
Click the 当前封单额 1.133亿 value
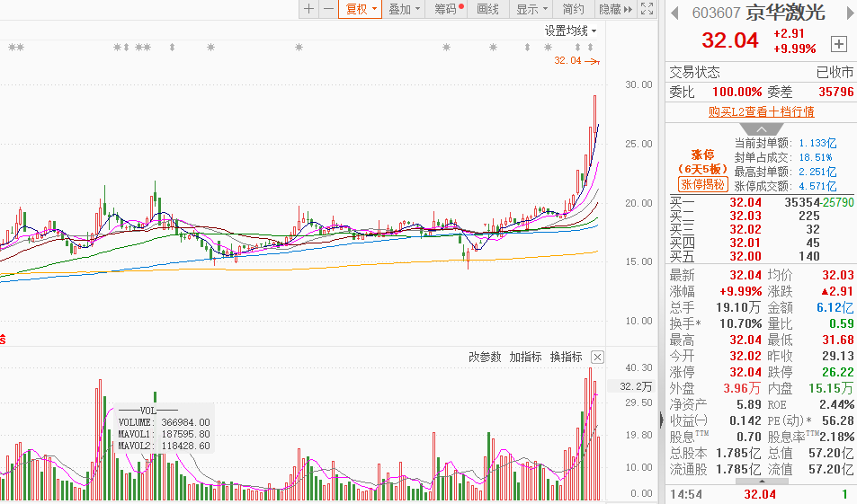click(x=817, y=143)
